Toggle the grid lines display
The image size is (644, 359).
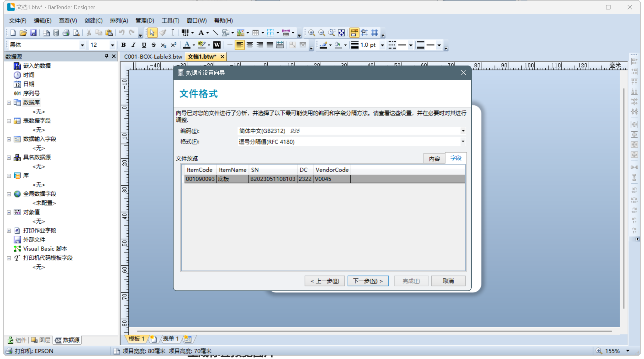pos(375,33)
